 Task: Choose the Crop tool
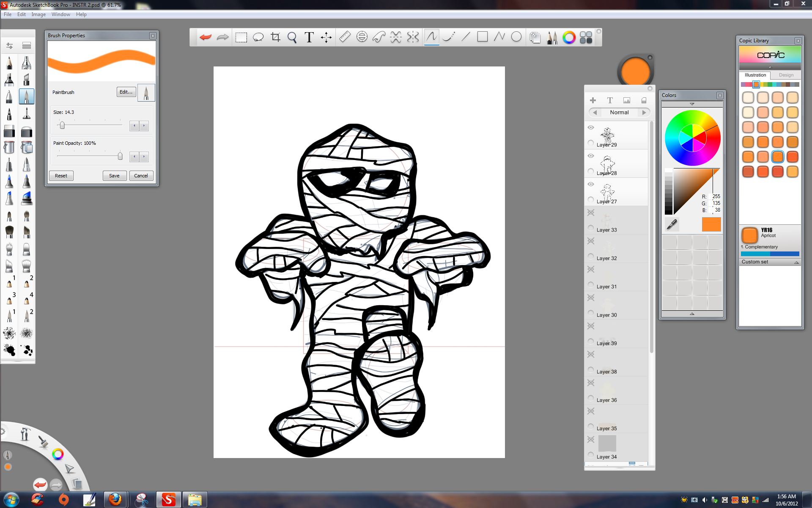pos(275,37)
